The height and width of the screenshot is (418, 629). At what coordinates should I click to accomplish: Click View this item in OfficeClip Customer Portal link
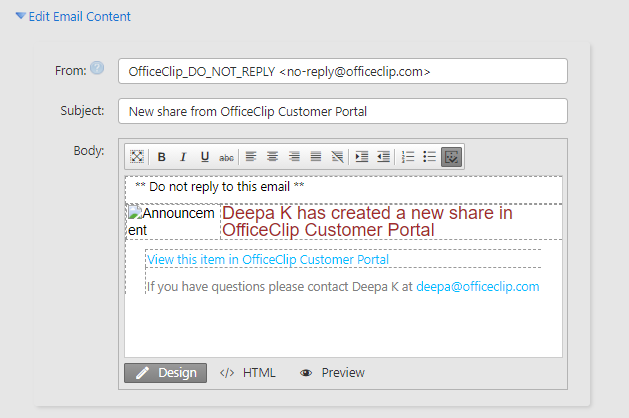tap(268, 260)
